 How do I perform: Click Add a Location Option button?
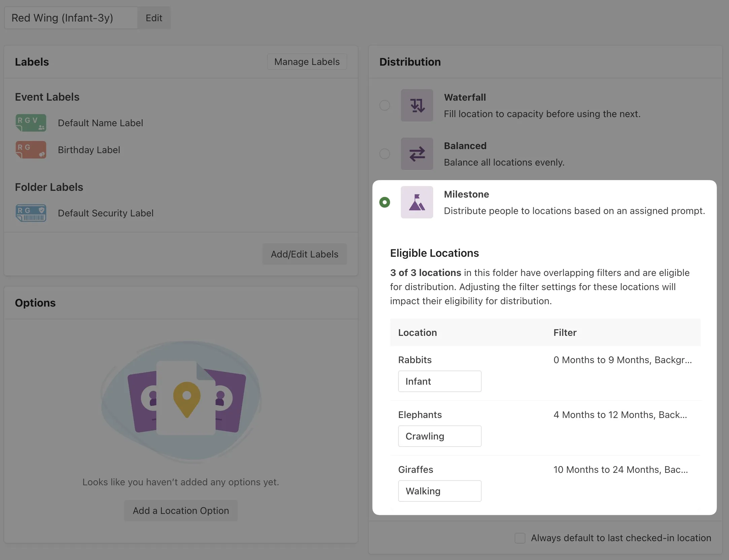pyautogui.click(x=181, y=511)
